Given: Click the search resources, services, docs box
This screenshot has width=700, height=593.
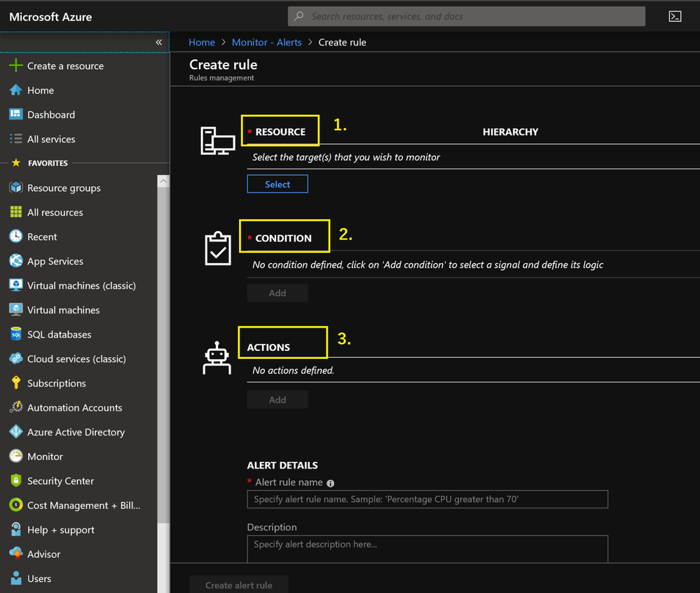Looking at the screenshot, I should click(466, 17).
